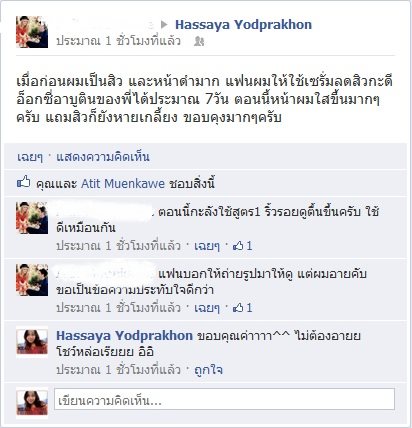Click Hassaya's avatar beside her comment
Image resolution: width=412 pixels, height=428 pixels.
click(x=32, y=342)
